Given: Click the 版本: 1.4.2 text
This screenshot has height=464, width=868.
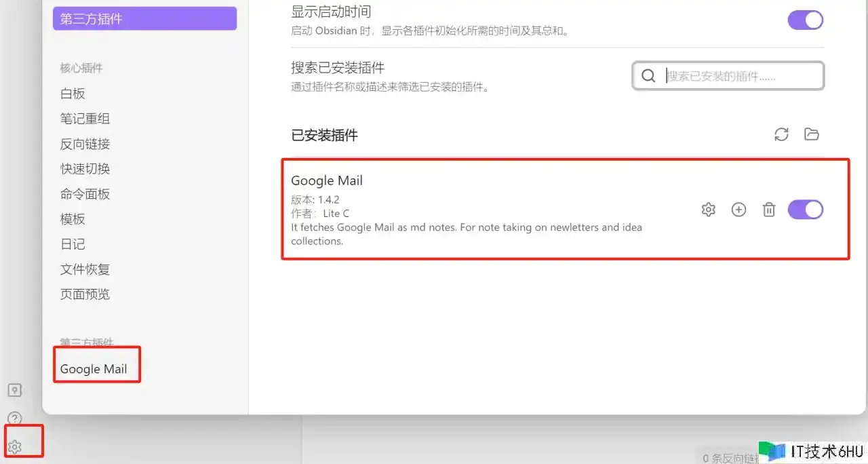Looking at the screenshot, I should (315, 199).
